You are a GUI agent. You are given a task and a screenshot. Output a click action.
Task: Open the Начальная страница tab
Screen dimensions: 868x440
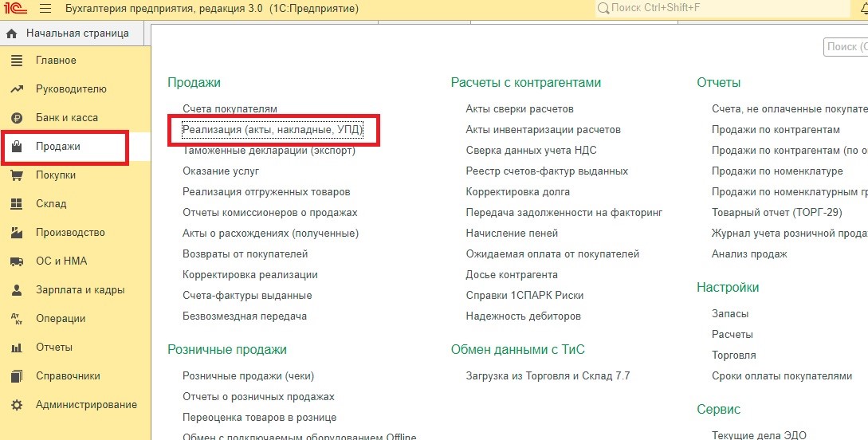[x=72, y=33]
